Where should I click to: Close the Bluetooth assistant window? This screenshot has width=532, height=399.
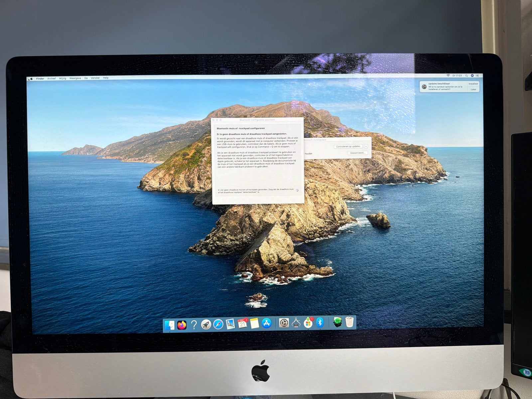213,120
